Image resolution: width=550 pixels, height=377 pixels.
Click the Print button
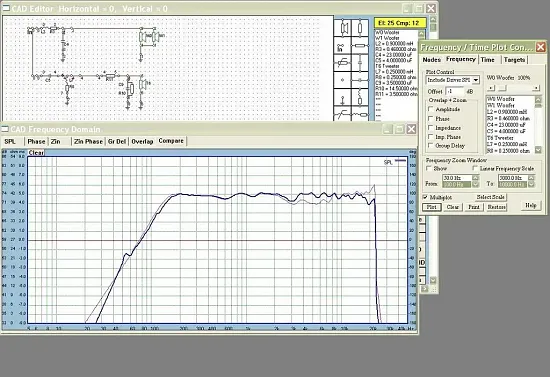pyautogui.click(x=474, y=207)
